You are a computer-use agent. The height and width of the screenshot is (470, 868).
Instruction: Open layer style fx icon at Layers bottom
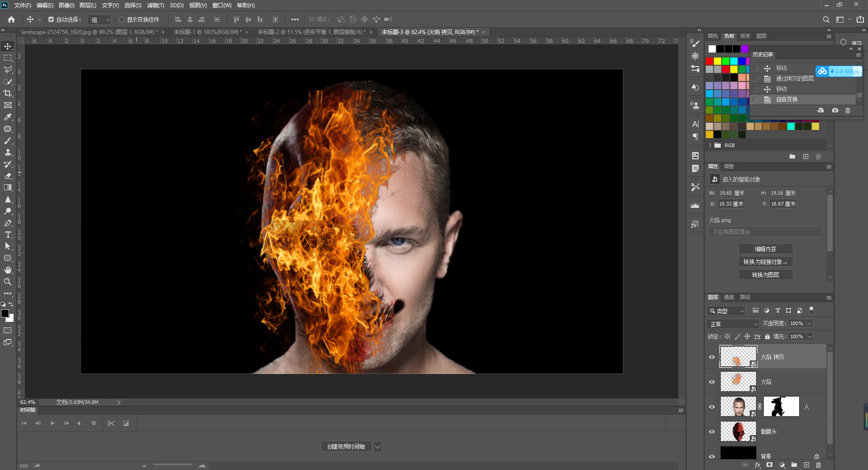(757, 465)
